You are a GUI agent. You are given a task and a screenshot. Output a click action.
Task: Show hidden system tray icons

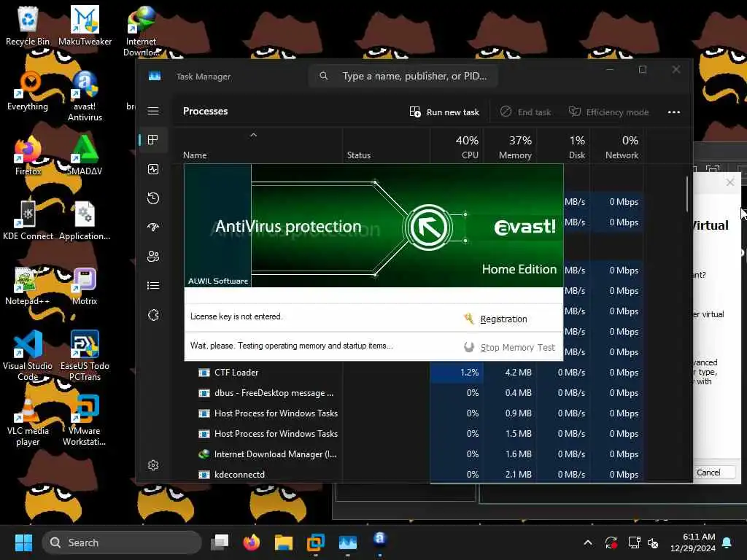tap(588, 542)
